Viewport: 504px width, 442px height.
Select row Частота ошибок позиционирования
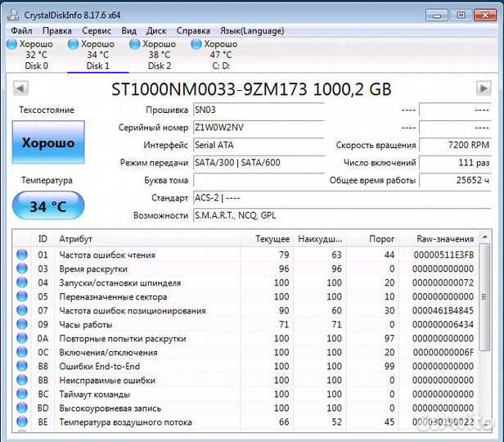[x=245, y=310]
